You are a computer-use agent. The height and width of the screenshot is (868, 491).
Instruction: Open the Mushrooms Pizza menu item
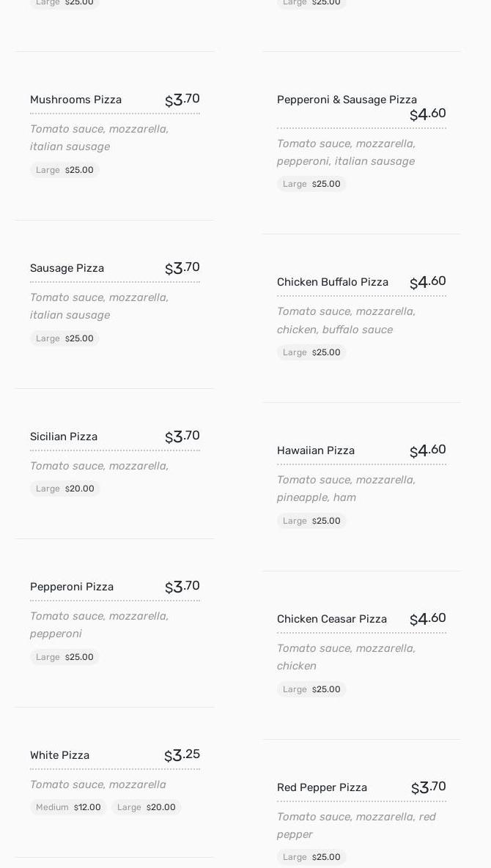pos(75,100)
